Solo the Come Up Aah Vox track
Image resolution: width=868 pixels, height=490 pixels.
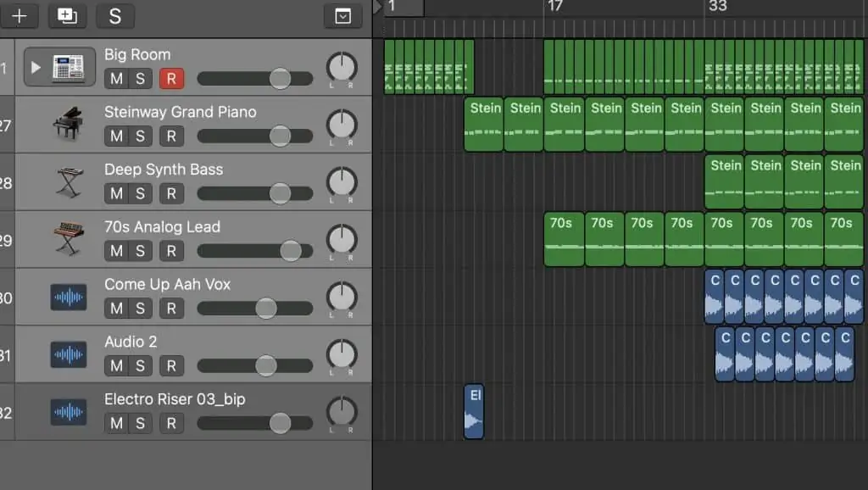141,309
